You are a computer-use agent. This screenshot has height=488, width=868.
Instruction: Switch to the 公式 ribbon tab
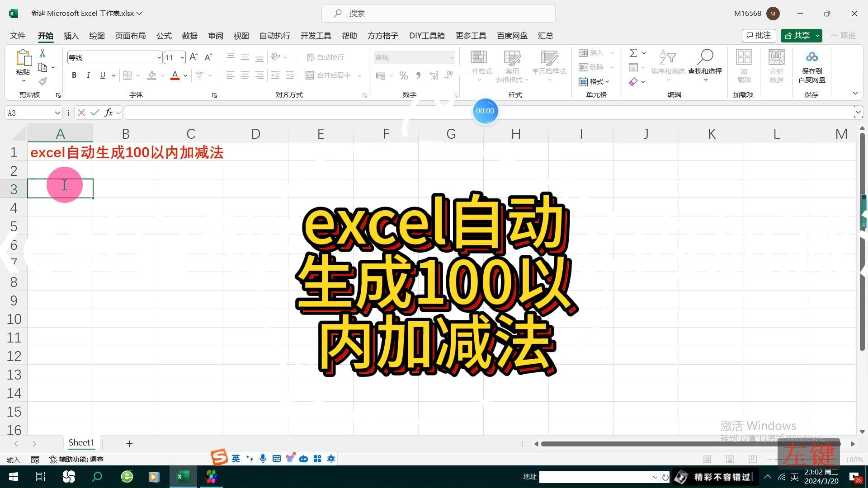(164, 36)
